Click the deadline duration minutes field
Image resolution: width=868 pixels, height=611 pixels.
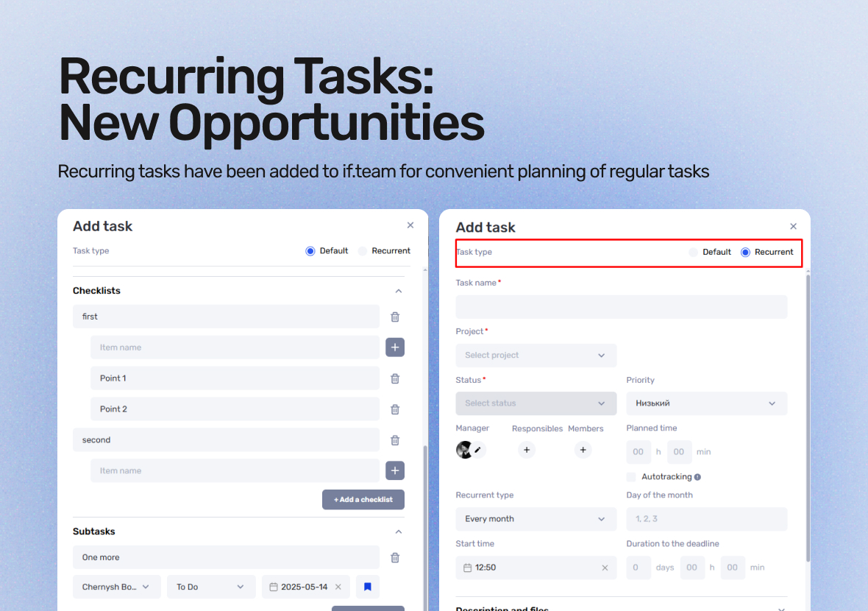point(733,568)
